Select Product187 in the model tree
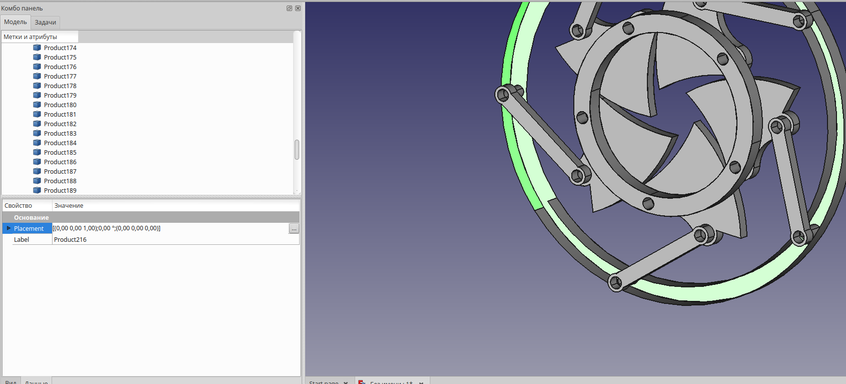This screenshot has width=846, height=384. click(x=60, y=172)
